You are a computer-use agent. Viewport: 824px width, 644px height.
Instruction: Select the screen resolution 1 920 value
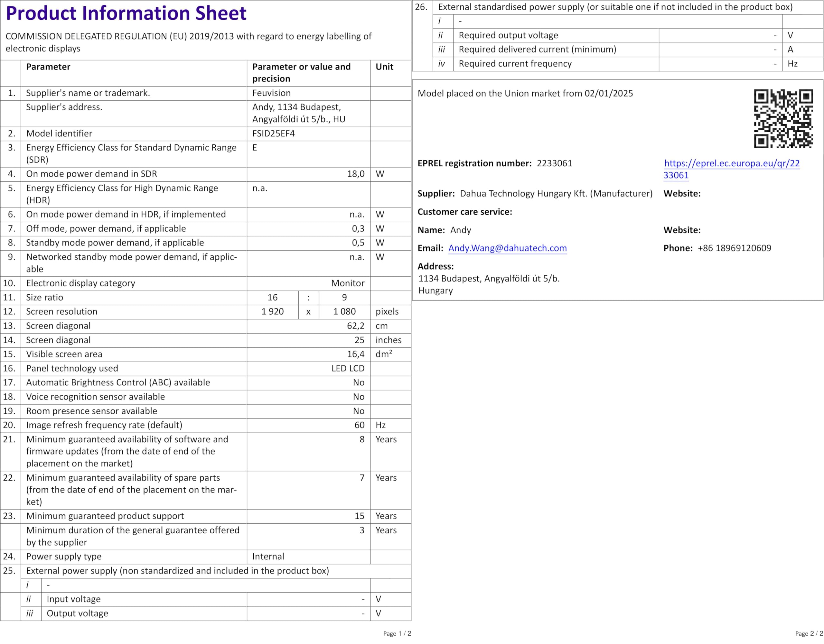(x=272, y=311)
